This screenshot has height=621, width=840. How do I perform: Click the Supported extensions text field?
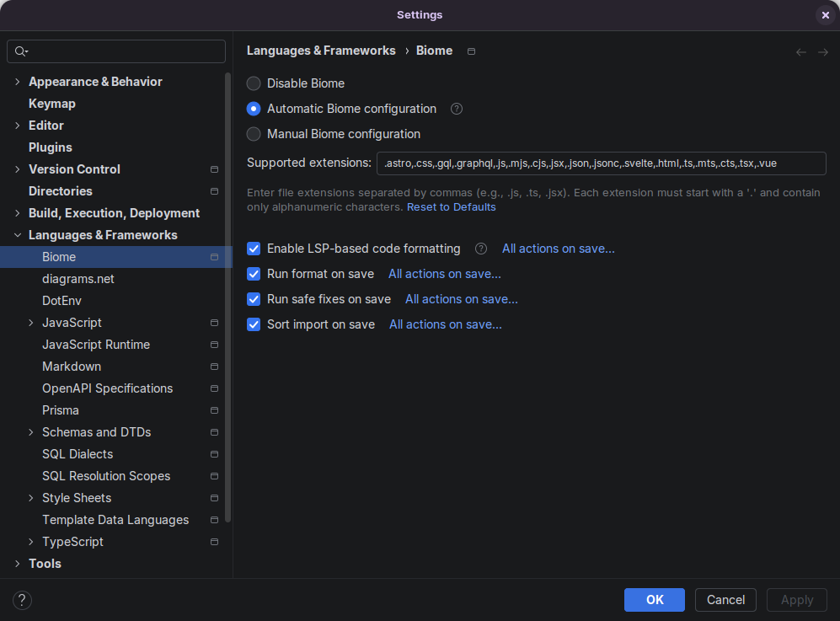(601, 163)
